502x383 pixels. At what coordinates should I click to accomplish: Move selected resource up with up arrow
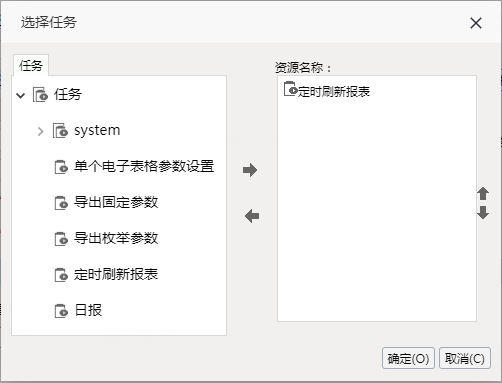[x=483, y=194]
